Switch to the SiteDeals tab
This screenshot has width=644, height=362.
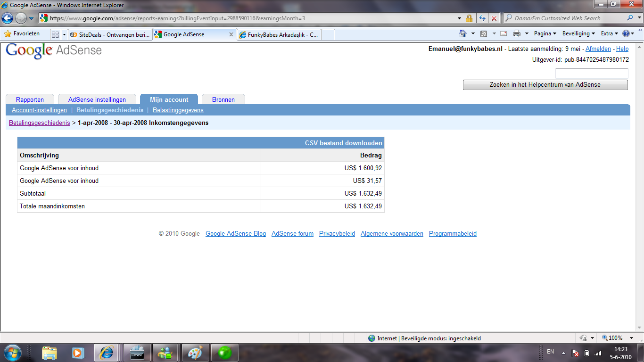pyautogui.click(x=110, y=34)
